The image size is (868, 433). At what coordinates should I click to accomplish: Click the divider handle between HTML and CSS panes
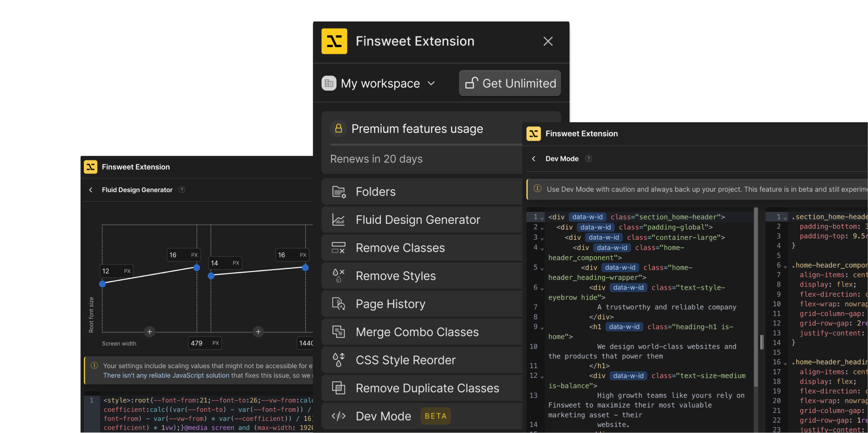coord(762,342)
